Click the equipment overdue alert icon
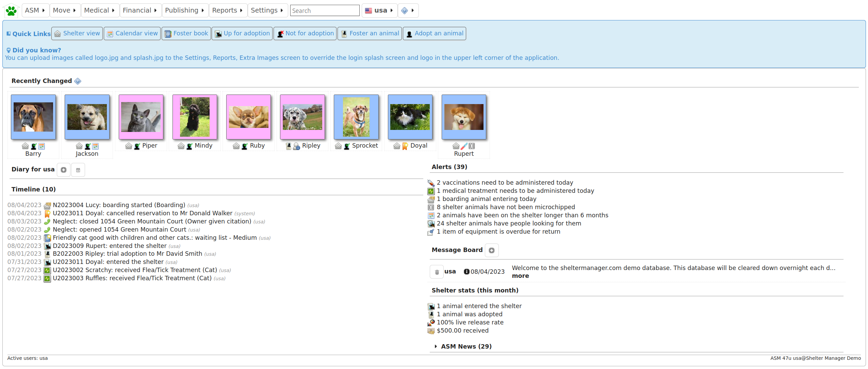The height and width of the screenshot is (369, 868). pyautogui.click(x=431, y=232)
